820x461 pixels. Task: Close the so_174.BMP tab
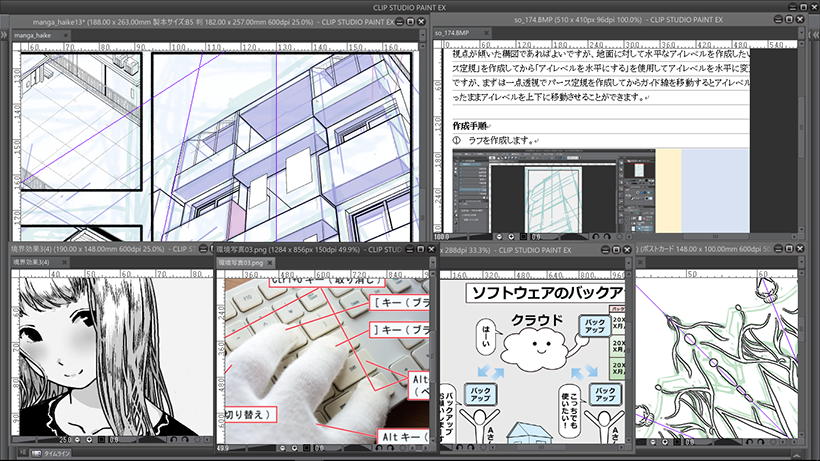486,32
